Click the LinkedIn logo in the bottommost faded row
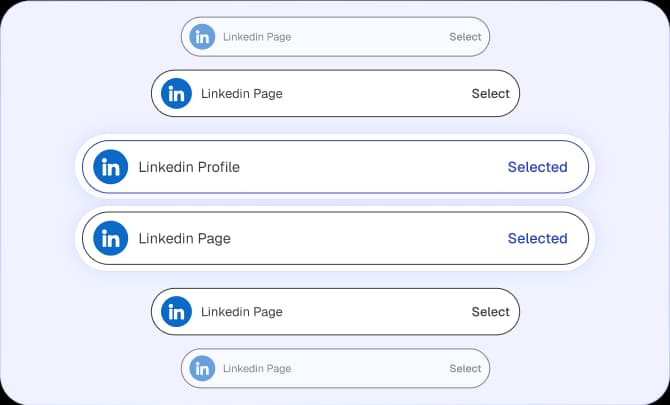 203,368
